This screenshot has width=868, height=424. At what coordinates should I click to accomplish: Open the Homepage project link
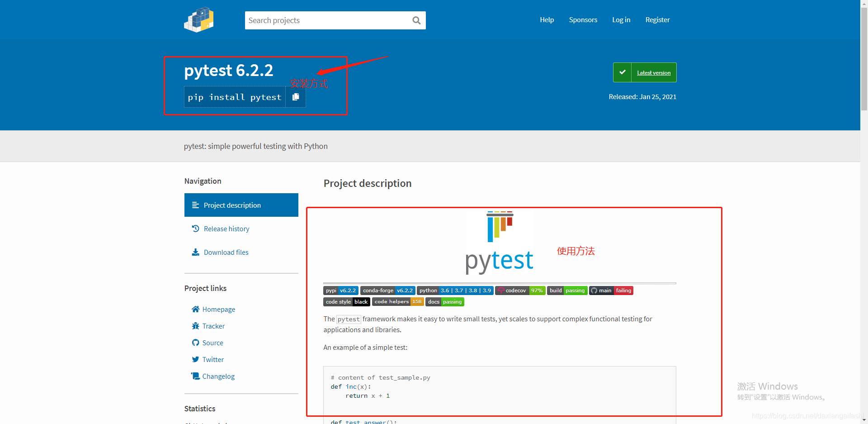point(219,309)
